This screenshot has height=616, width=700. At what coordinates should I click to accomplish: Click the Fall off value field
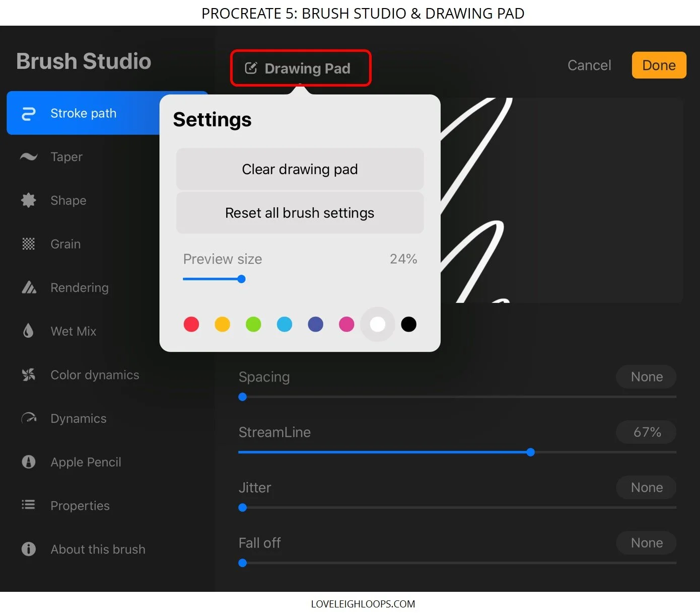(647, 543)
